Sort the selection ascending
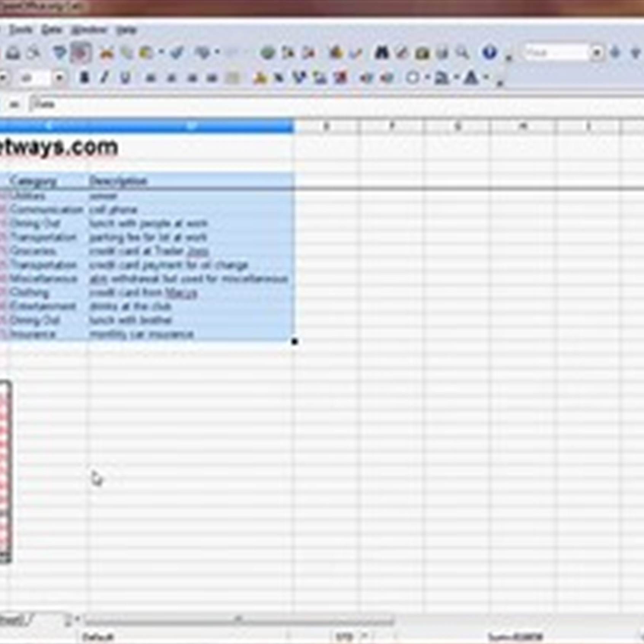 tap(289, 53)
